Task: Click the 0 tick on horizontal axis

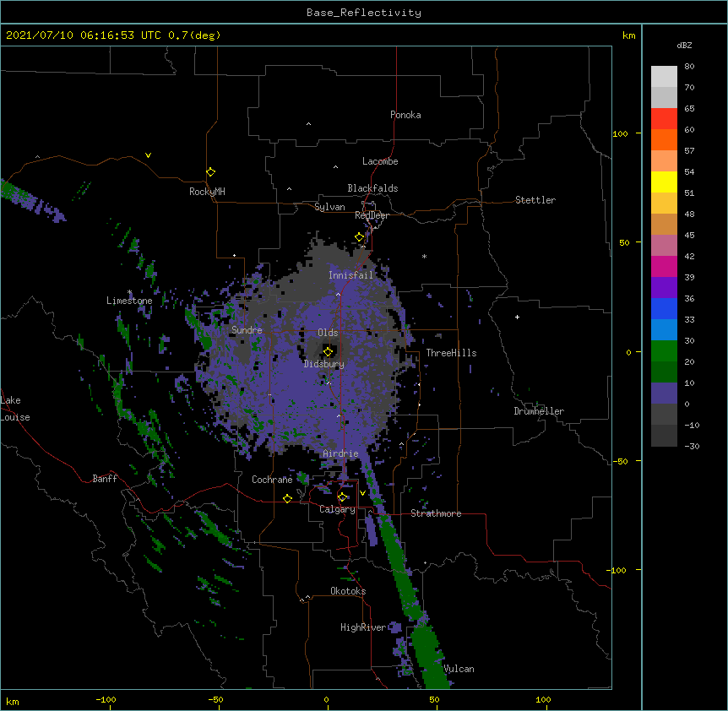Action: [326, 699]
